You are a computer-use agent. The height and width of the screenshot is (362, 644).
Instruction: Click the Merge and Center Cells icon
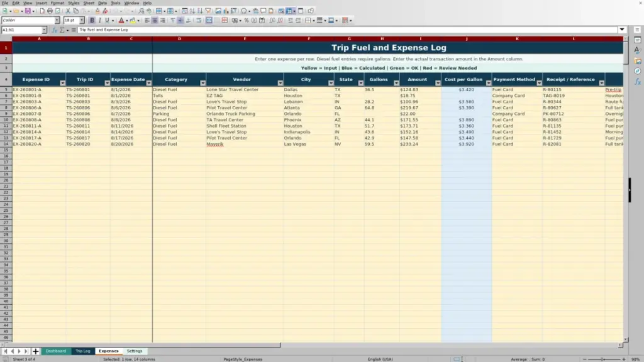pos(209,21)
